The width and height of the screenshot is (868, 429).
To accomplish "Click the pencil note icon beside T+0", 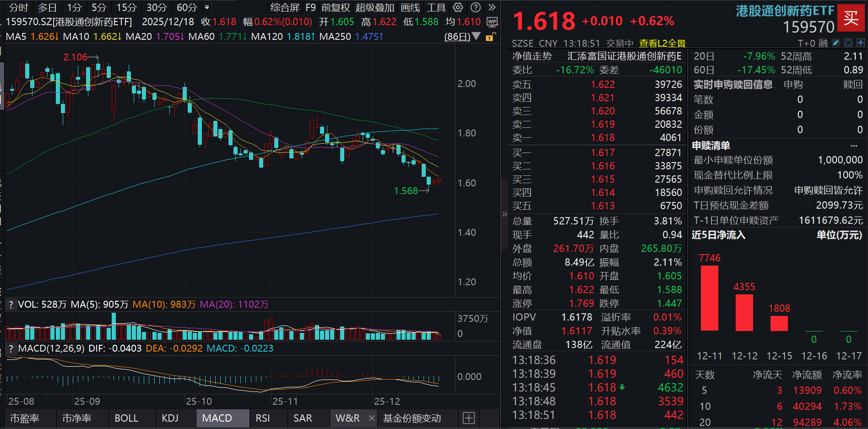I will [836, 43].
